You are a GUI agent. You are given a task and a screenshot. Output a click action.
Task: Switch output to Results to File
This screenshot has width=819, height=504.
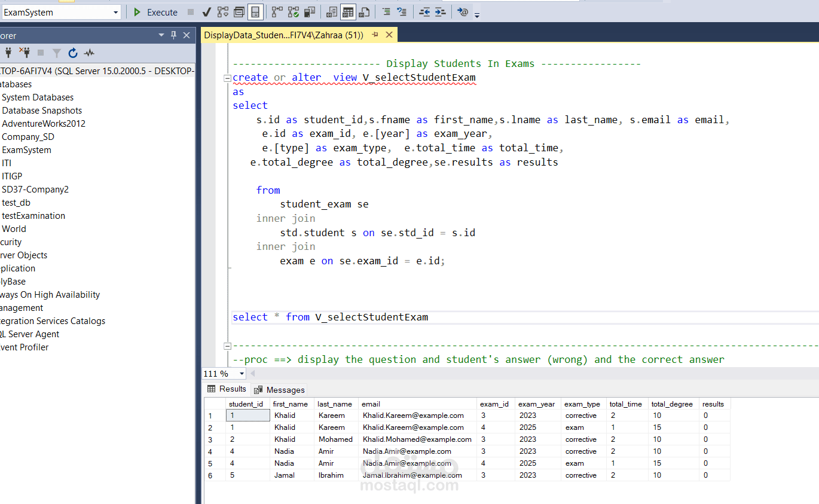(364, 12)
